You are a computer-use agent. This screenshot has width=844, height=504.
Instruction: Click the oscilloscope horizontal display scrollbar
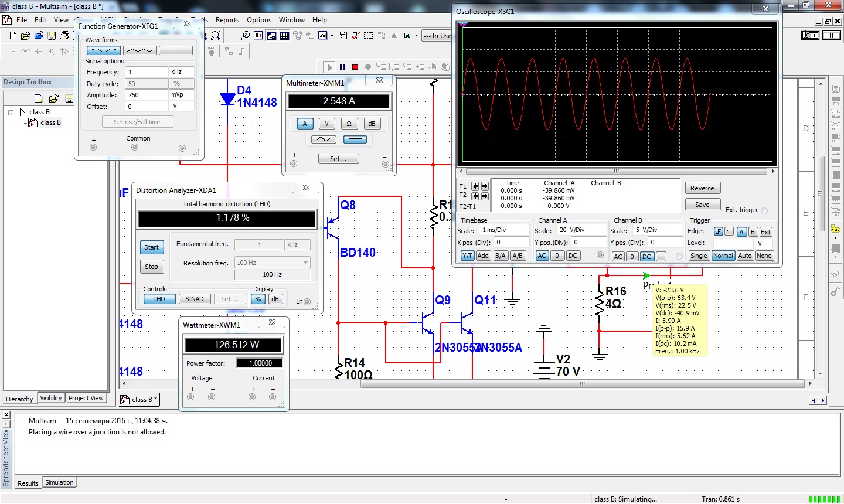tap(616, 171)
